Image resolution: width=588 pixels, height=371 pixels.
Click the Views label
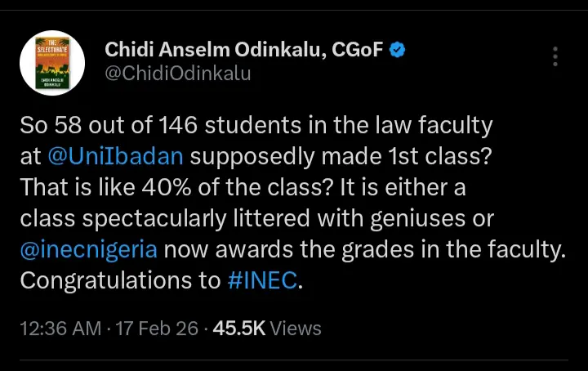(x=296, y=329)
